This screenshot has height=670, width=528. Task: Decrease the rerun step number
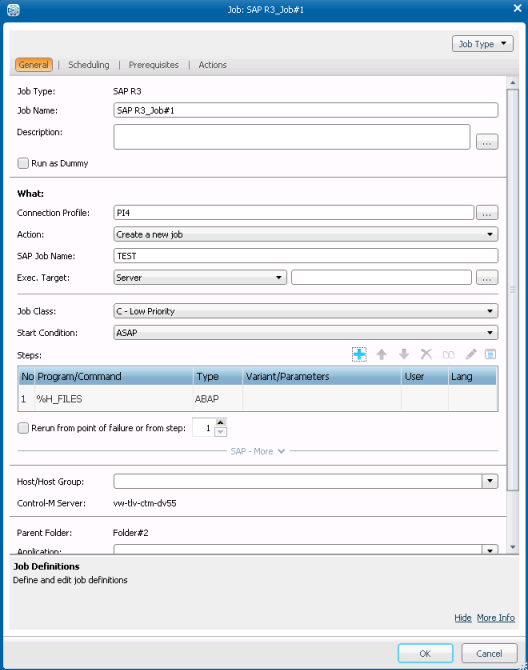220,432
